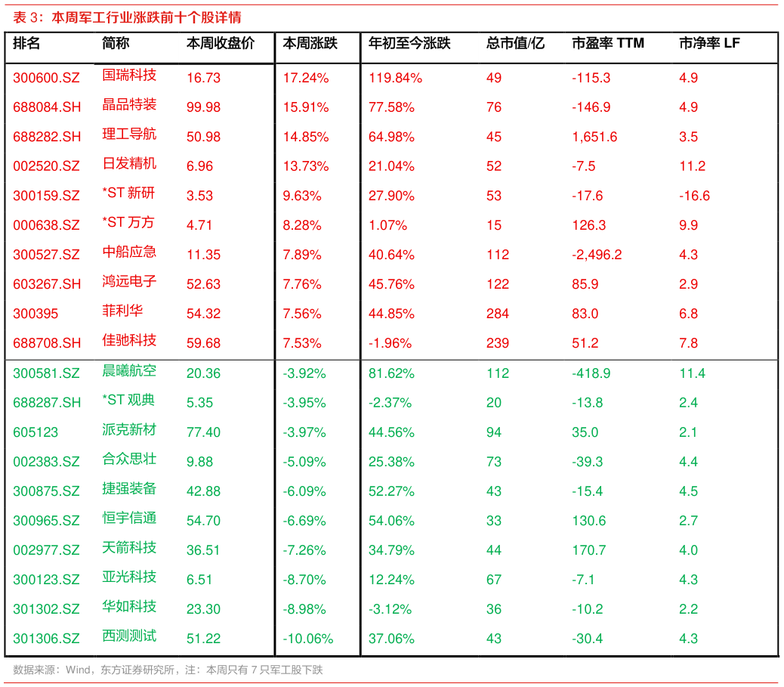Click the 年初至今涨跌 column header

(409, 44)
